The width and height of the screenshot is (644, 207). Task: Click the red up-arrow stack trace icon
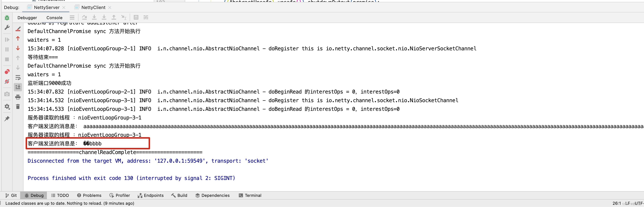click(x=18, y=38)
